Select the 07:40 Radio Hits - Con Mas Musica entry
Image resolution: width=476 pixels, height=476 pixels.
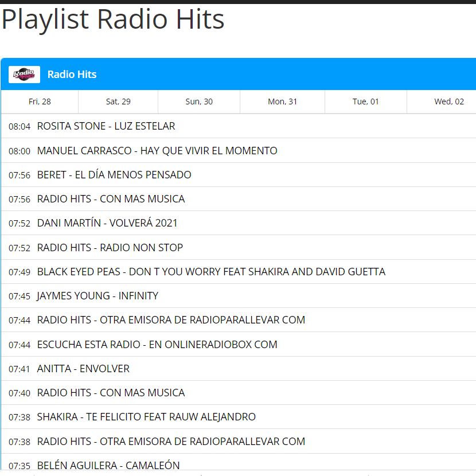(111, 393)
